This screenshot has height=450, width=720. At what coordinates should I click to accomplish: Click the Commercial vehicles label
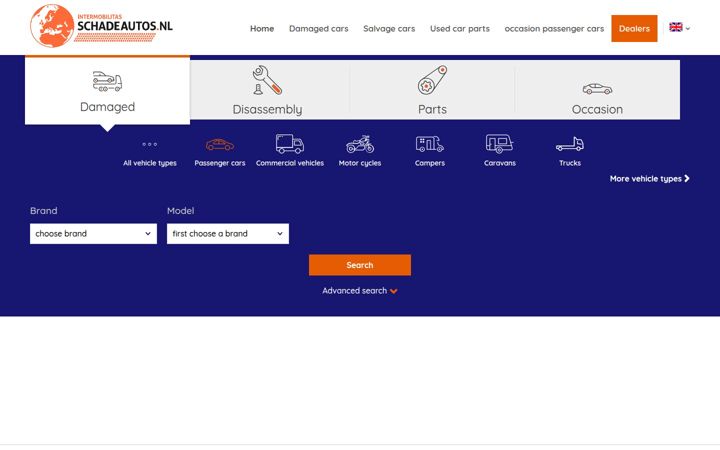[x=290, y=163]
